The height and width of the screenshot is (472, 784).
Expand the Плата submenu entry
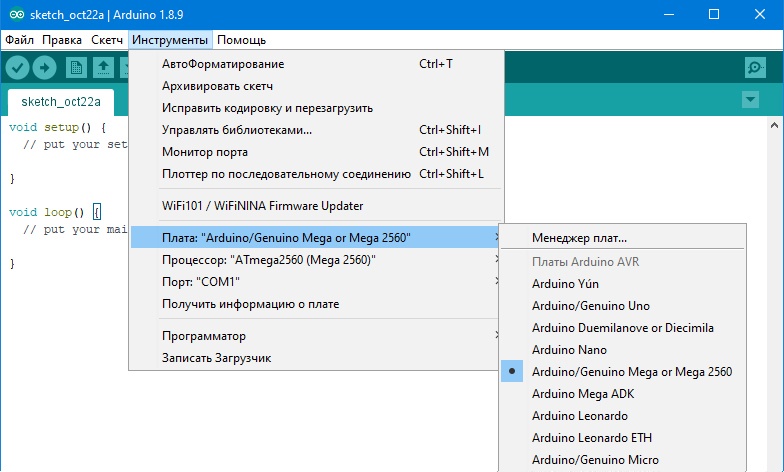tap(315, 238)
